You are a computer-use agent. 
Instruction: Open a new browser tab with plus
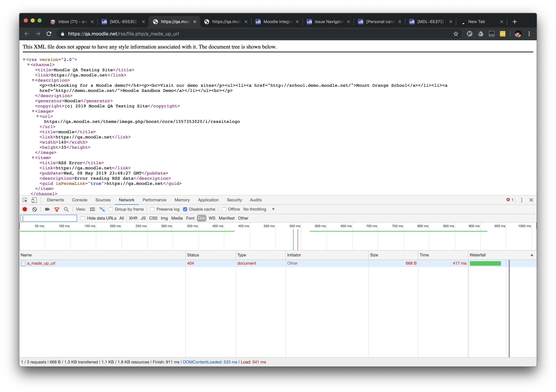coord(515,22)
